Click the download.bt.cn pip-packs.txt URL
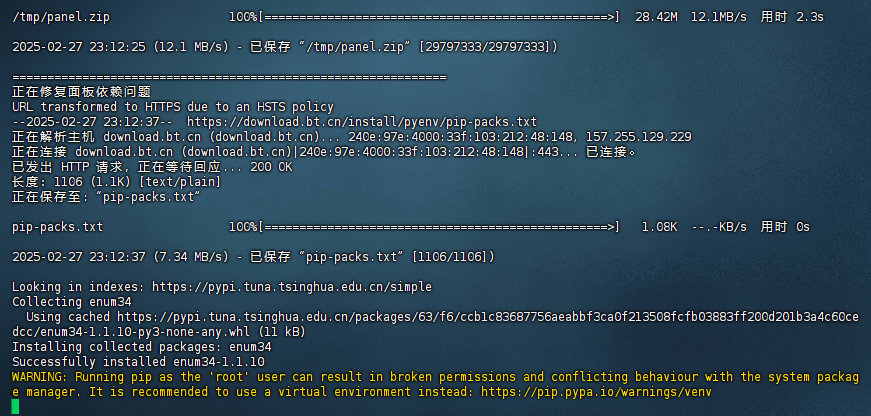This screenshot has height=416, width=871. coord(362,122)
